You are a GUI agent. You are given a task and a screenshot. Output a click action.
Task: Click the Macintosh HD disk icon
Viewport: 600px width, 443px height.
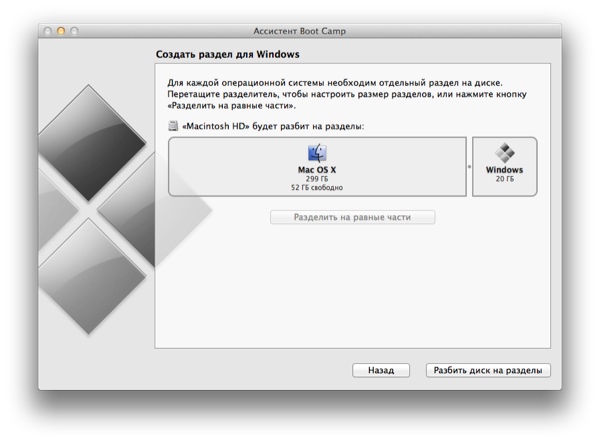tap(173, 126)
